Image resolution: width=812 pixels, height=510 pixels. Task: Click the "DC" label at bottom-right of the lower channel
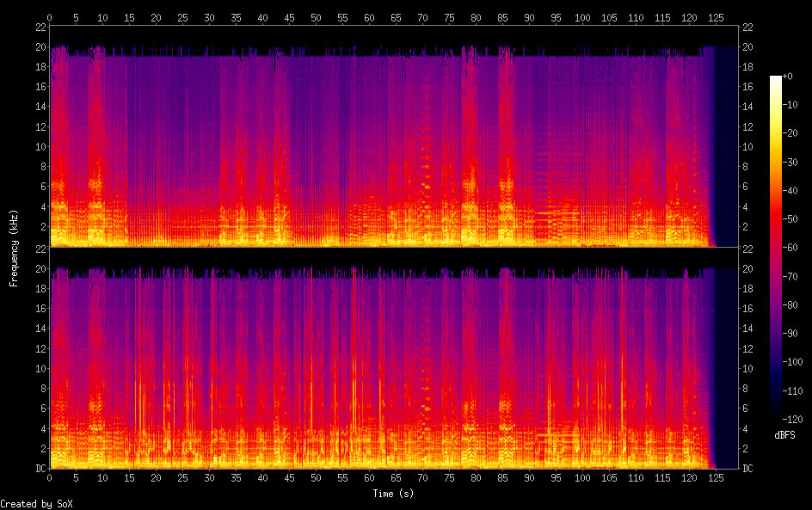click(x=748, y=469)
